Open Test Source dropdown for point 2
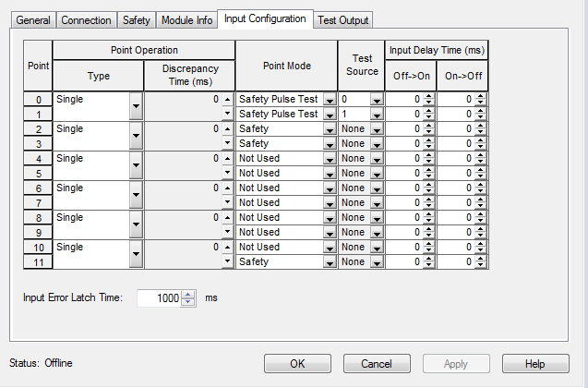 point(376,128)
